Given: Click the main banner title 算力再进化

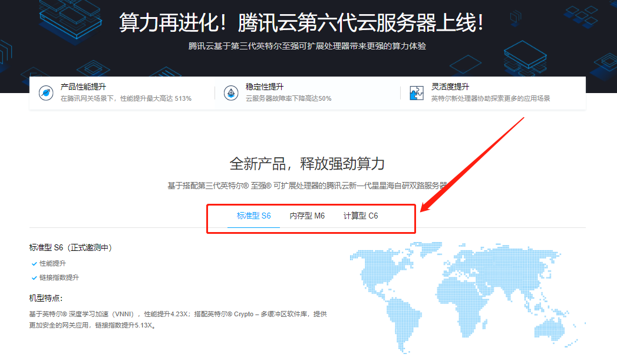Looking at the screenshot, I should [301, 22].
